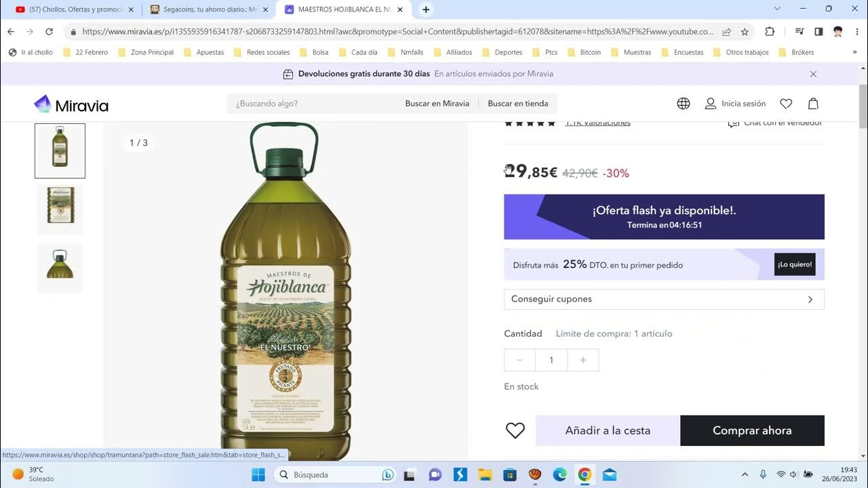Open Chrome three-dot menu

857,31
